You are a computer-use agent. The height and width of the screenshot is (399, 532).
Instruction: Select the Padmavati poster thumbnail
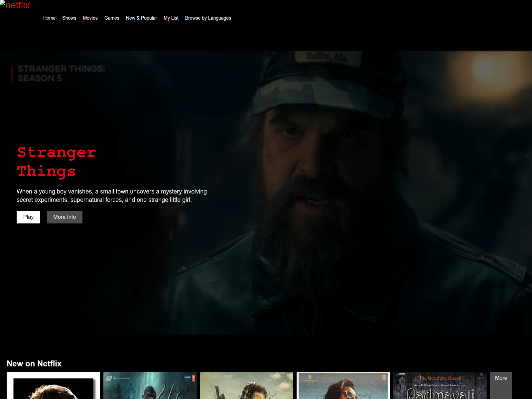(440, 385)
